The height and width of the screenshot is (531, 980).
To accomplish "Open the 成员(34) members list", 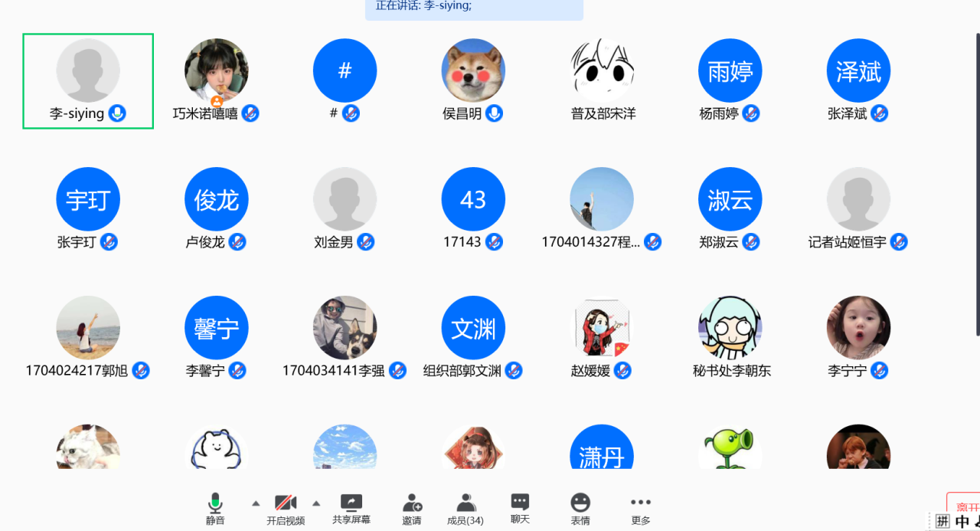I will pos(465,508).
